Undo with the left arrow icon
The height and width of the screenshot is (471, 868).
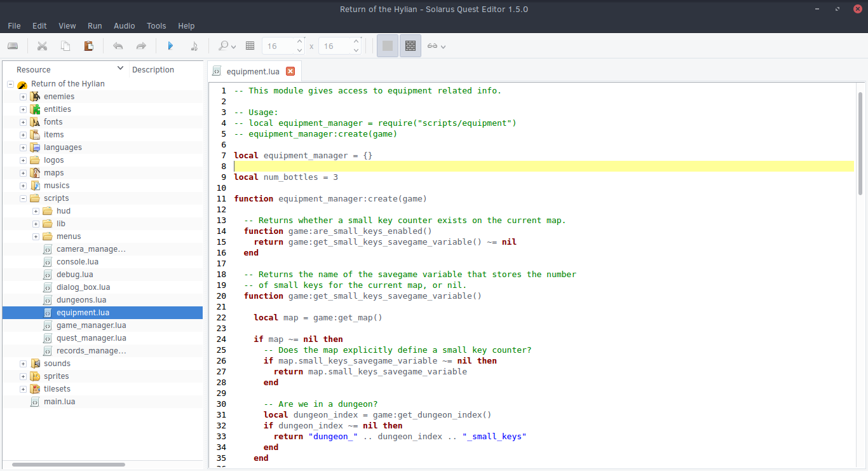118,46
